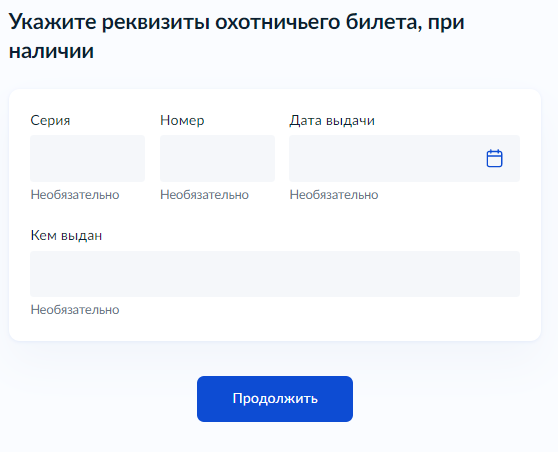Click Необязательно hint under Дата выдачи field
Image resolution: width=558 pixels, height=452 pixels.
click(334, 195)
